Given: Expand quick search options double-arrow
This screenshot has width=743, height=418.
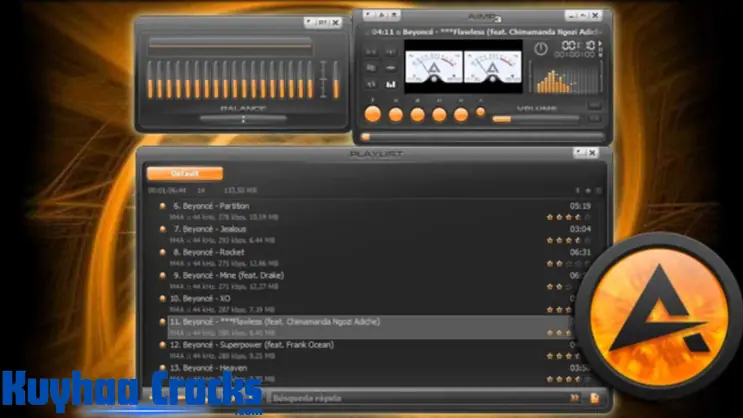Looking at the screenshot, I should 574,397.
